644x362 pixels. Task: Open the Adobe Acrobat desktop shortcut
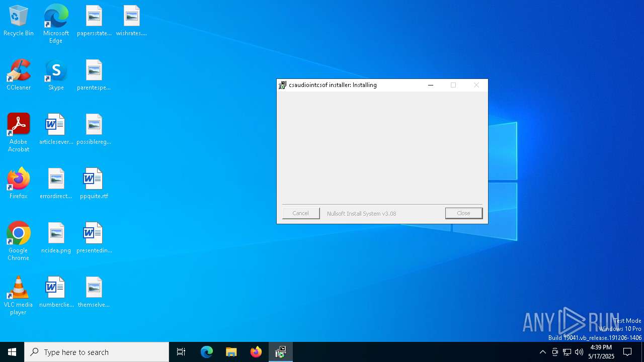[x=19, y=133]
